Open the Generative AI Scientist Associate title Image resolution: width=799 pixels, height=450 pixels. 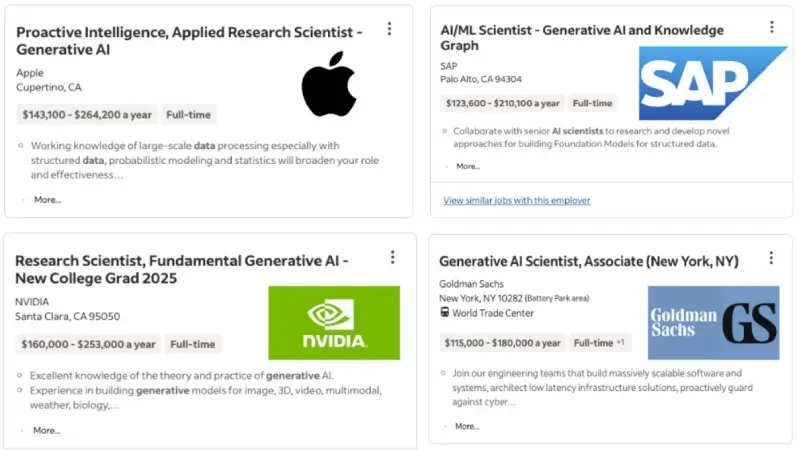click(588, 261)
